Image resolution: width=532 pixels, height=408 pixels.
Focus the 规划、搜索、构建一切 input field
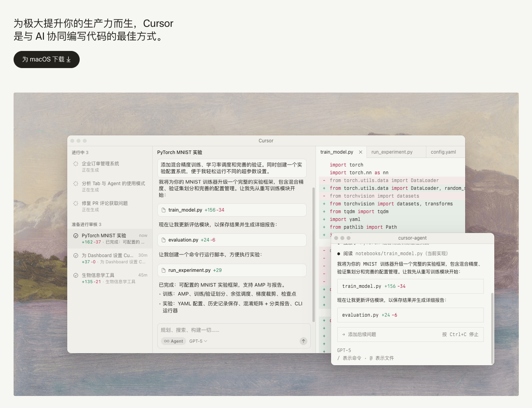pyautogui.click(x=234, y=330)
